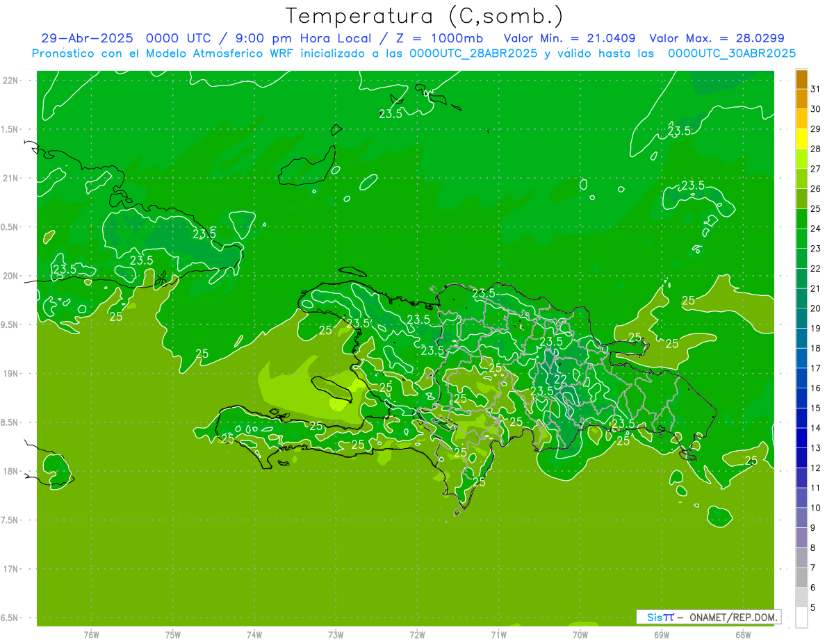The image size is (834, 644).
Task: Click the 'ONAMET/REP.DOM.' credit label
Action: click(x=734, y=617)
